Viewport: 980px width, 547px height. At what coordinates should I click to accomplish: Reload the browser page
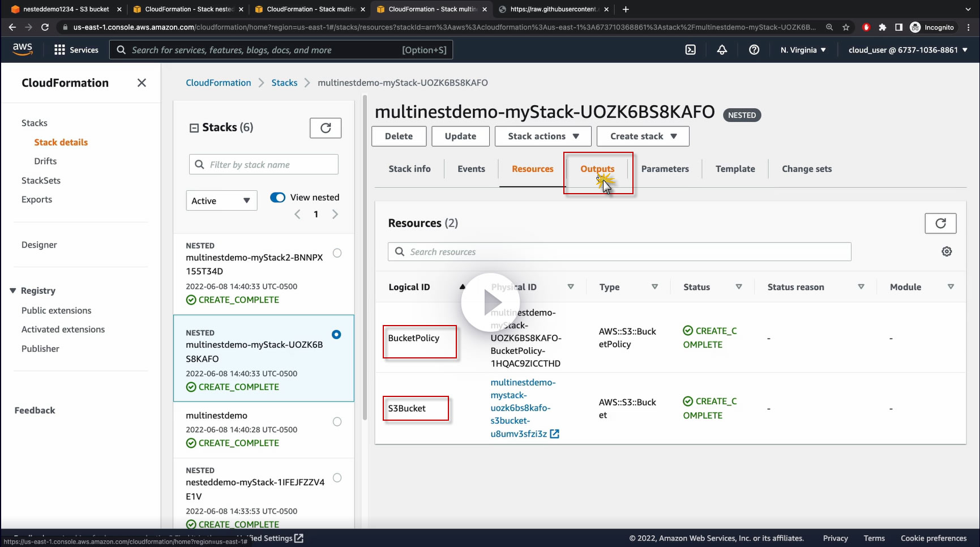[45, 27]
